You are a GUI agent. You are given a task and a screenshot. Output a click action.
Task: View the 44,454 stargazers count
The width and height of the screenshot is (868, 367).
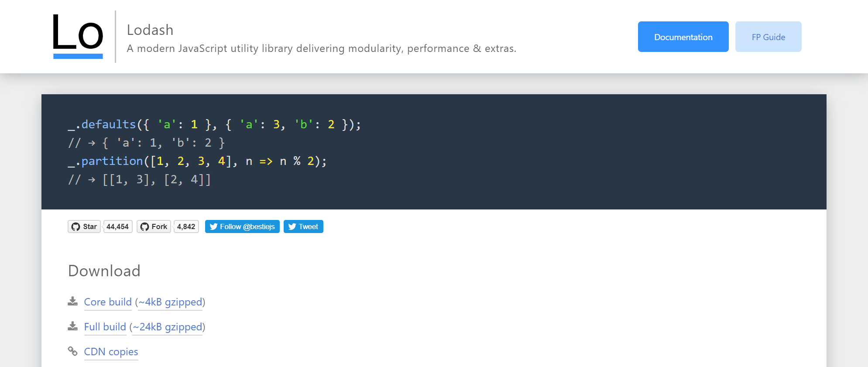pos(118,226)
